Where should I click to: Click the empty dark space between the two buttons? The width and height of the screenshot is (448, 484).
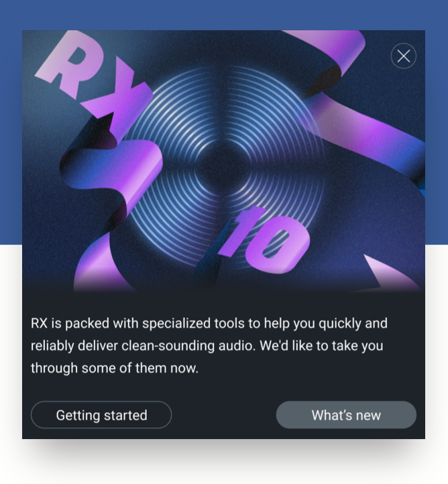(x=224, y=415)
